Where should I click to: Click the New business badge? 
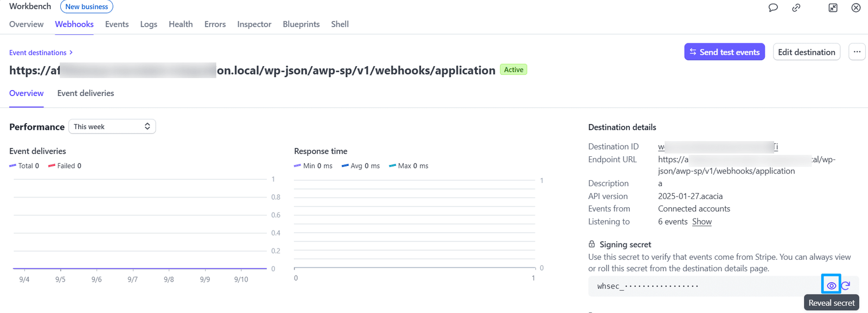click(87, 7)
